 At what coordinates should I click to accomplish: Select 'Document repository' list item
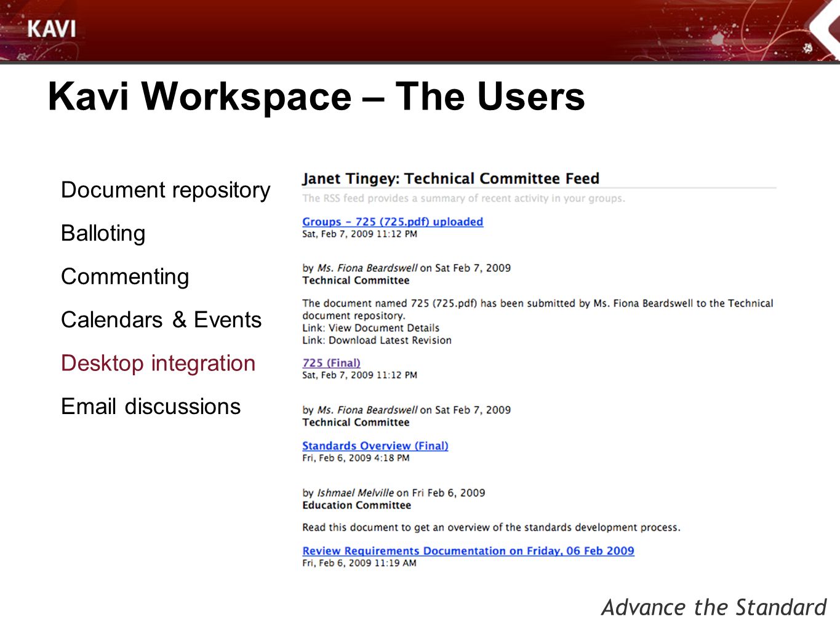tap(166, 190)
